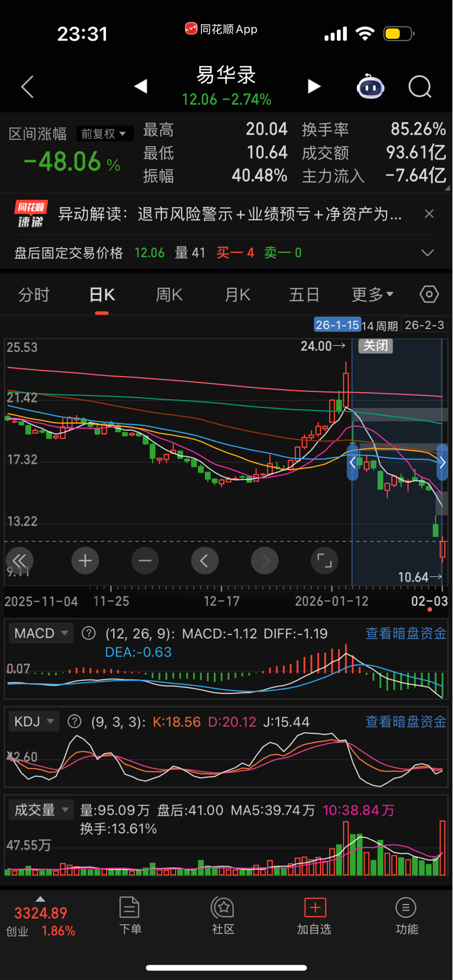
Task: Switch to the 分时 tab
Action: point(34,294)
